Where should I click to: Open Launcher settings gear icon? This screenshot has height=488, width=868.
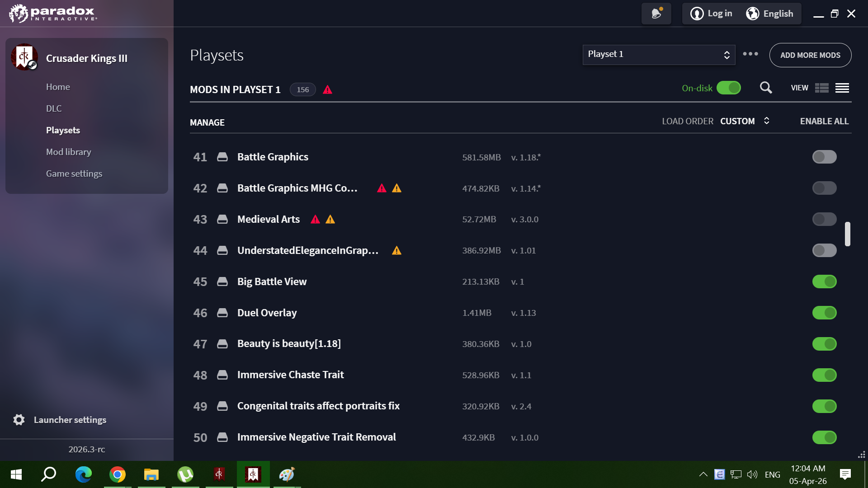click(x=19, y=420)
